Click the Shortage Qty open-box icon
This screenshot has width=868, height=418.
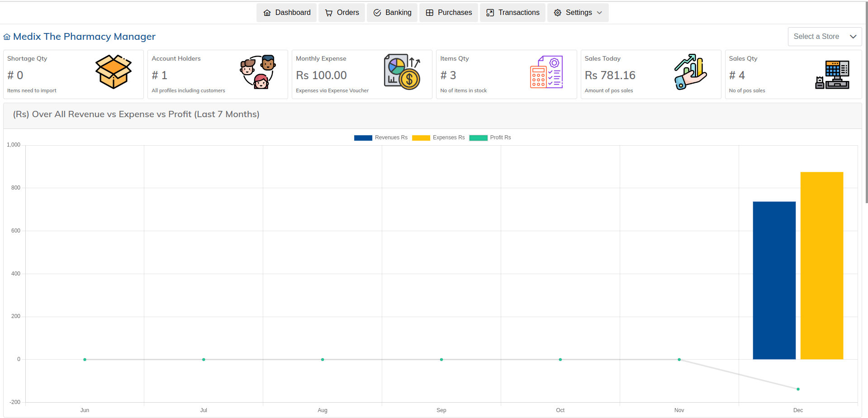(x=113, y=72)
